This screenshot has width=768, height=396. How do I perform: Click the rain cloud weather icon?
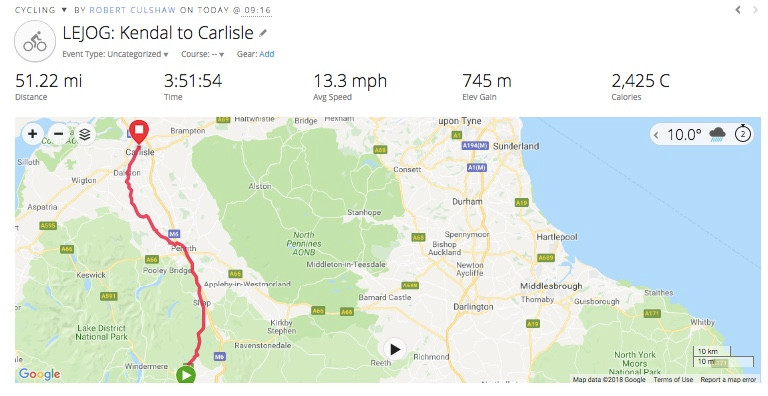coord(718,134)
